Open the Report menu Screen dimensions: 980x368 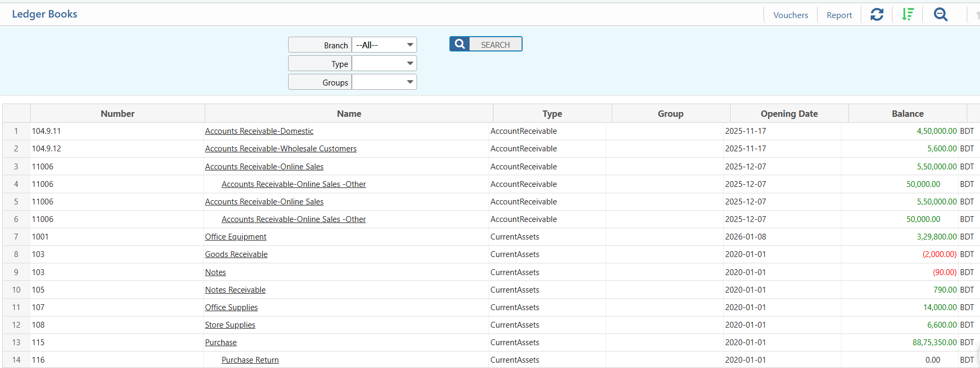pos(839,15)
